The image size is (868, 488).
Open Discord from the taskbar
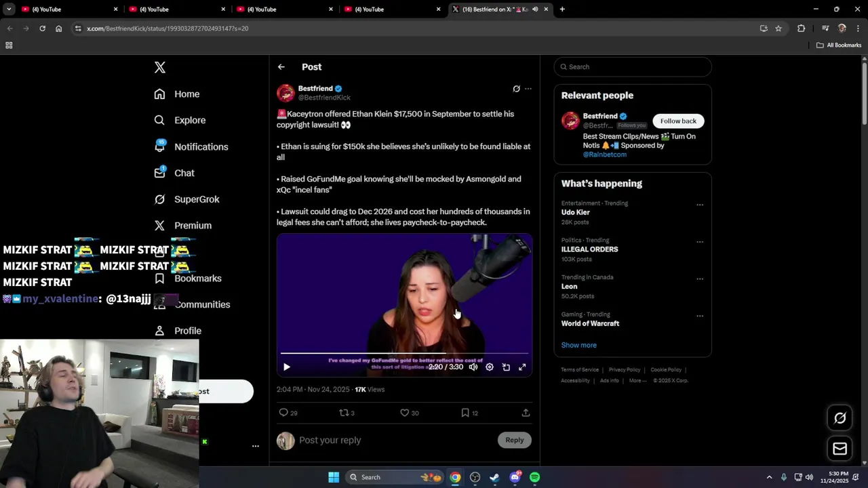point(515,477)
